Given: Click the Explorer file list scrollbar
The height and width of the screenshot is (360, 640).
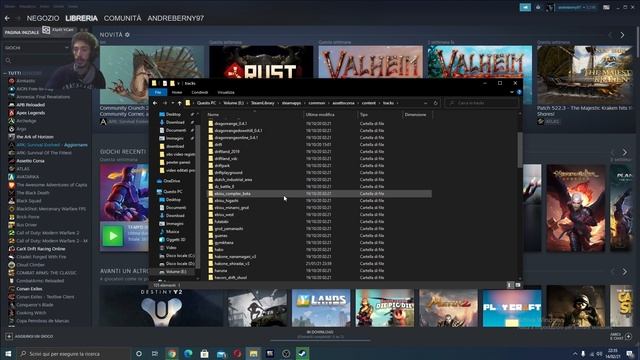Looking at the screenshot, I should pos(520,150).
